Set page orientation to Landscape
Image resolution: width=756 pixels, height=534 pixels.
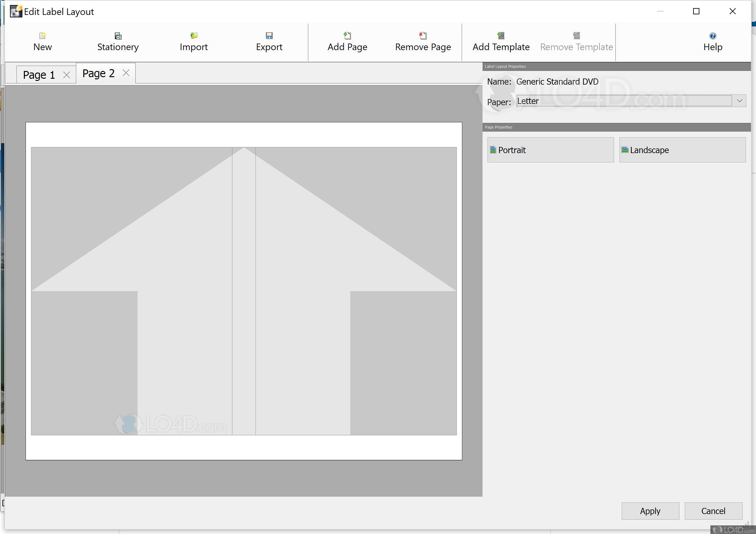click(x=682, y=150)
